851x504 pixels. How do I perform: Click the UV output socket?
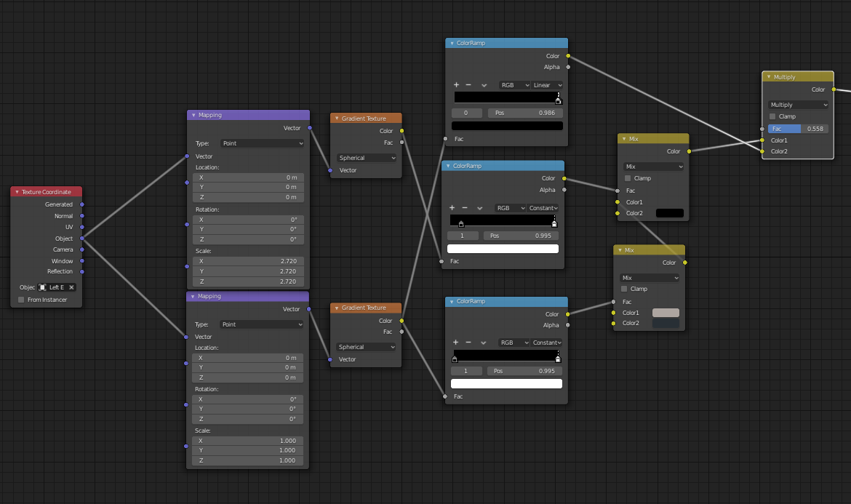point(82,227)
